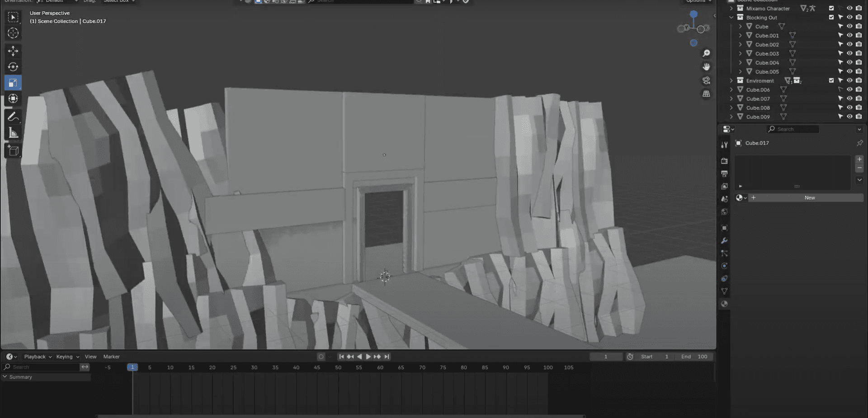Click the viewport zoom magnifier icon
Screen dimensions: 868x418
(706, 53)
